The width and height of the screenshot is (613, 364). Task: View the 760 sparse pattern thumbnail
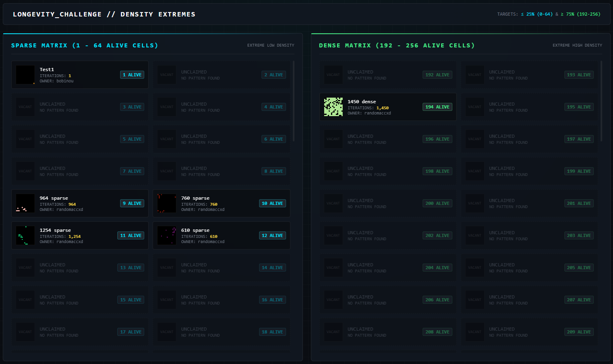point(167,203)
